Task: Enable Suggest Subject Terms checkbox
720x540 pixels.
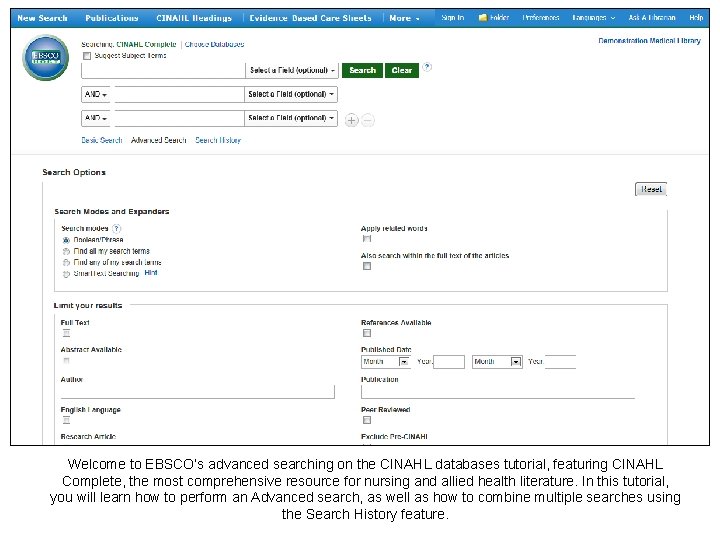Action: point(87,56)
